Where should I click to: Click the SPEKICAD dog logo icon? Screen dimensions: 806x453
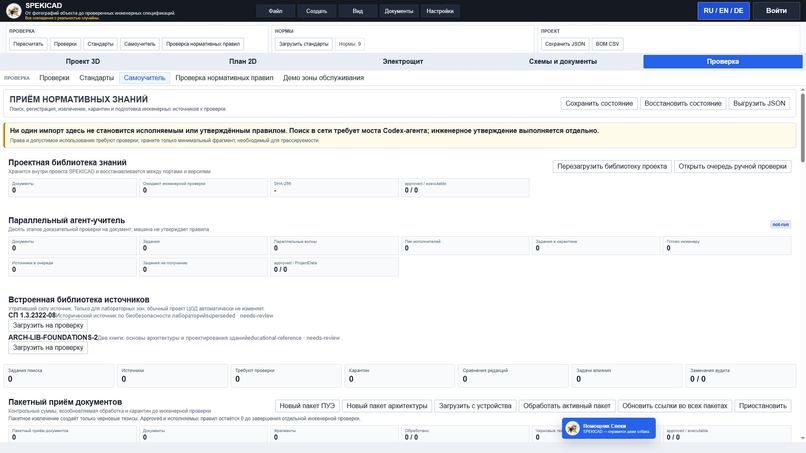click(x=13, y=10)
